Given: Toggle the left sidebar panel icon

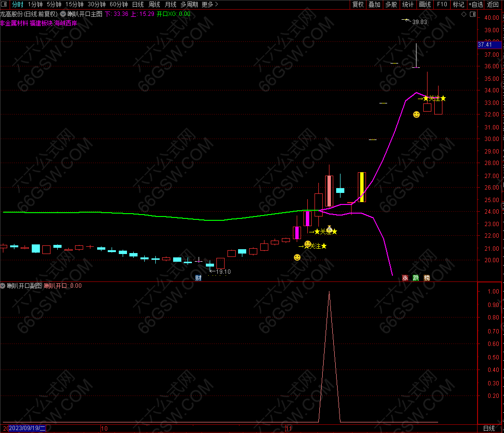Looking at the screenshot, I should [x=4, y=4].
